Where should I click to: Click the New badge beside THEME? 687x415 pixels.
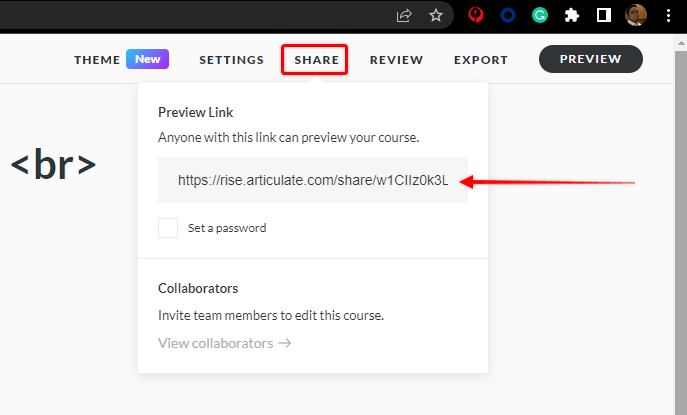pos(148,59)
